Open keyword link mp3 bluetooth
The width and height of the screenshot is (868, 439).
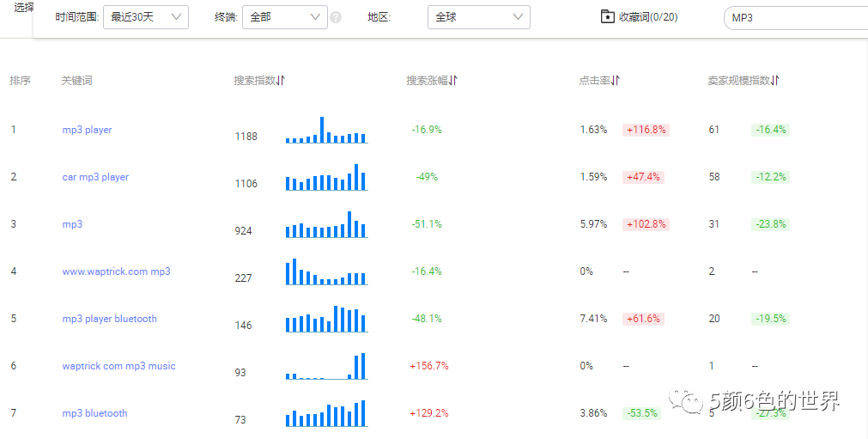pos(94,413)
